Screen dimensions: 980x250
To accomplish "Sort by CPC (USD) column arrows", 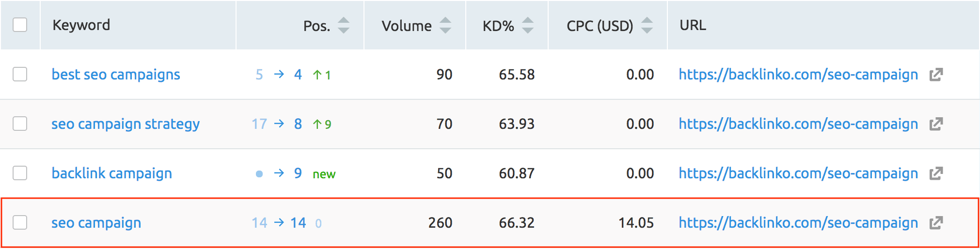I will [647, 25].
